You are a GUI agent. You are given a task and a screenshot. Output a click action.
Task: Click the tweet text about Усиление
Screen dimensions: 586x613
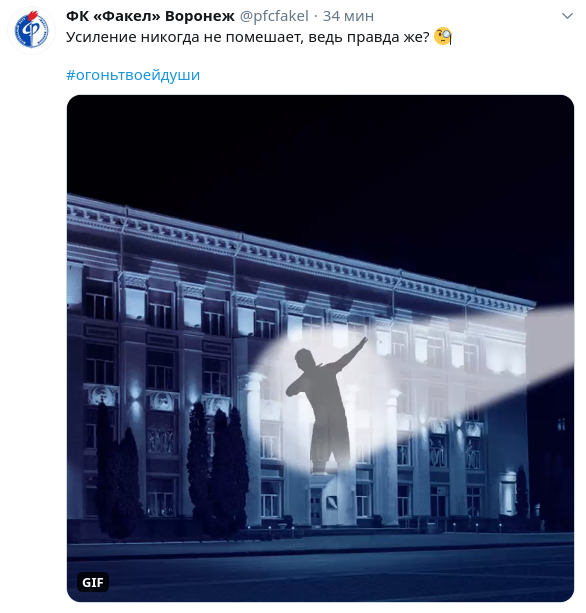point(248,37)
